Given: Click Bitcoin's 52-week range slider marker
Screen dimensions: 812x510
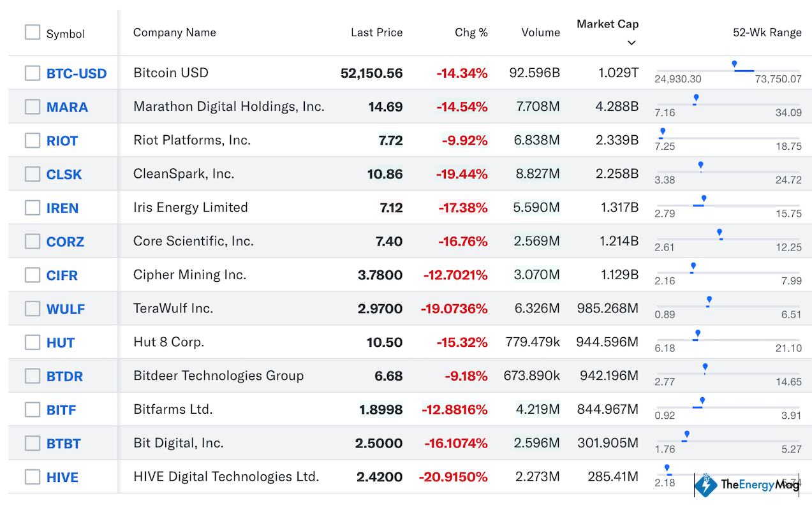Looking at the screenshot, I should [735, 64].
